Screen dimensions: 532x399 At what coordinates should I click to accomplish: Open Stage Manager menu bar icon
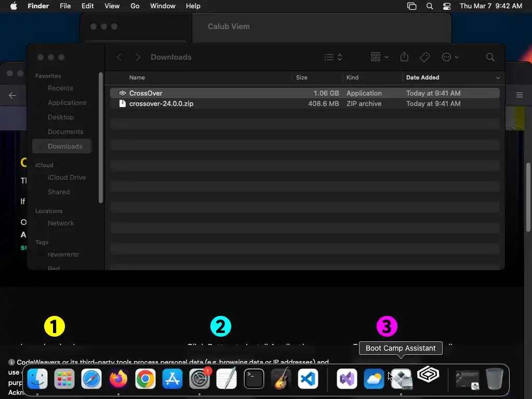(411, 6)
